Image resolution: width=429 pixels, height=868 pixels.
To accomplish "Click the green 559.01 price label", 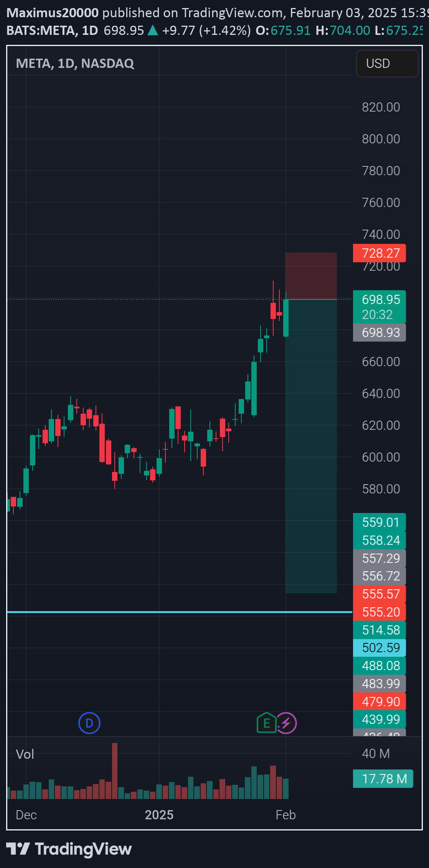I will pyautogui.click(x=379, y=522).
